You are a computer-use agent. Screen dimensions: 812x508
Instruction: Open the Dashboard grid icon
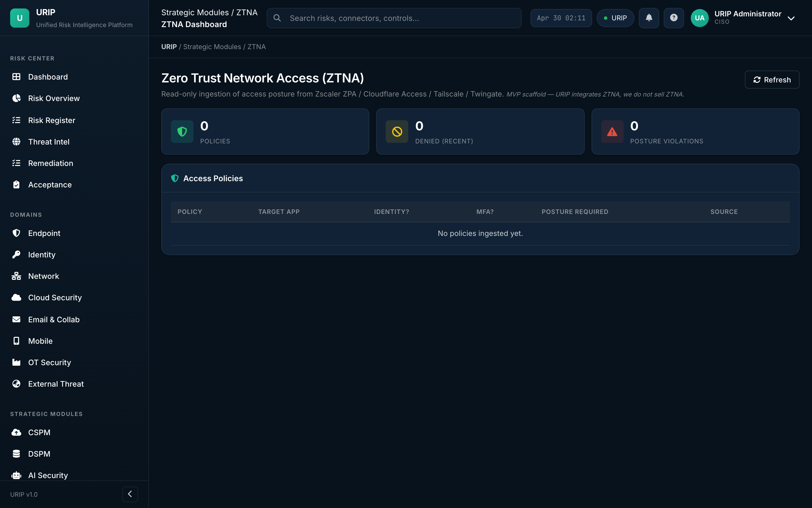[x=16, y=77]
